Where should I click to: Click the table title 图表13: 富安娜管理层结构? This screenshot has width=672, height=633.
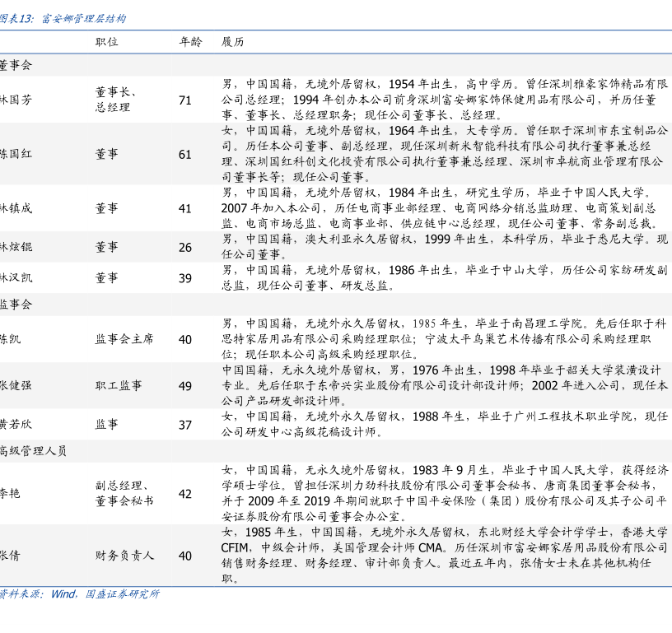pos(63,19)
